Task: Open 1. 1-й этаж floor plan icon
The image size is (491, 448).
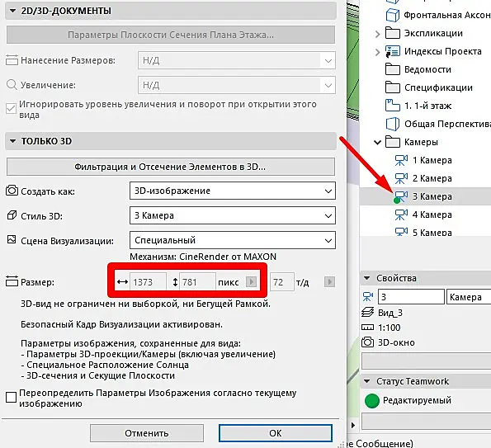Action: point(393,106)
